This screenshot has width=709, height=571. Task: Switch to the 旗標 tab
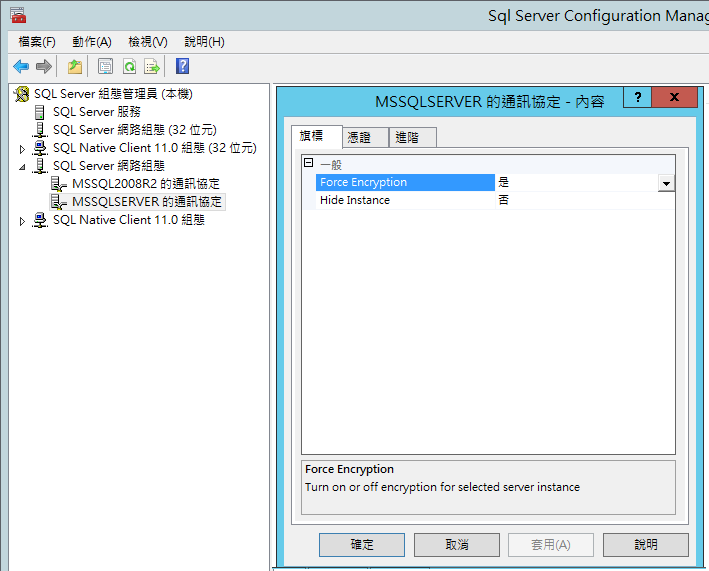click(317, 136)
